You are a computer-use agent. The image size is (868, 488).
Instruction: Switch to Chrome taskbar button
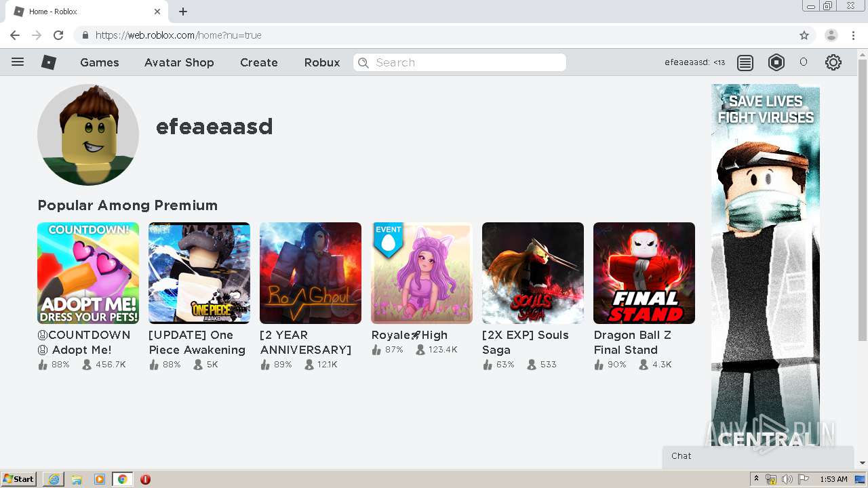122,479
